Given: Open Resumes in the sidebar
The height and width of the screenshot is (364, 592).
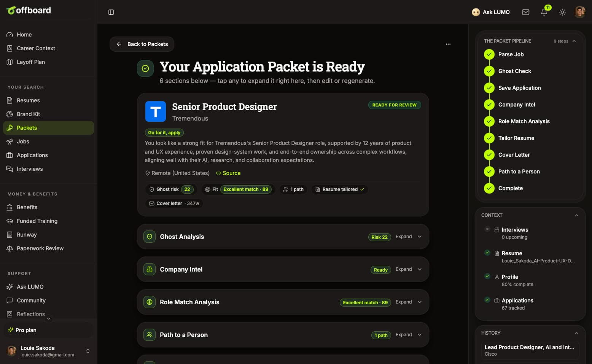Looking at the screenshot, I should click(x=48, y=100).
